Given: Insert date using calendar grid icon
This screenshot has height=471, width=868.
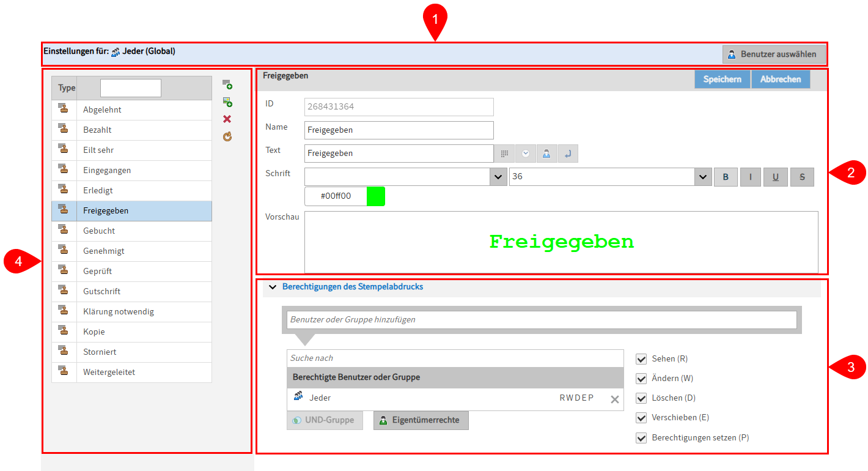Looking at the screenshot, I should coord(504,154).
